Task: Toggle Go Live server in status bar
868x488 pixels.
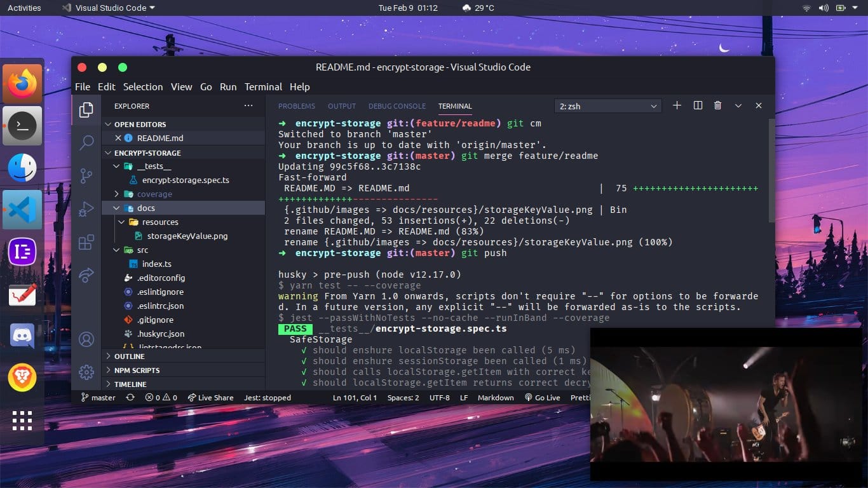Action: (542, 397)
